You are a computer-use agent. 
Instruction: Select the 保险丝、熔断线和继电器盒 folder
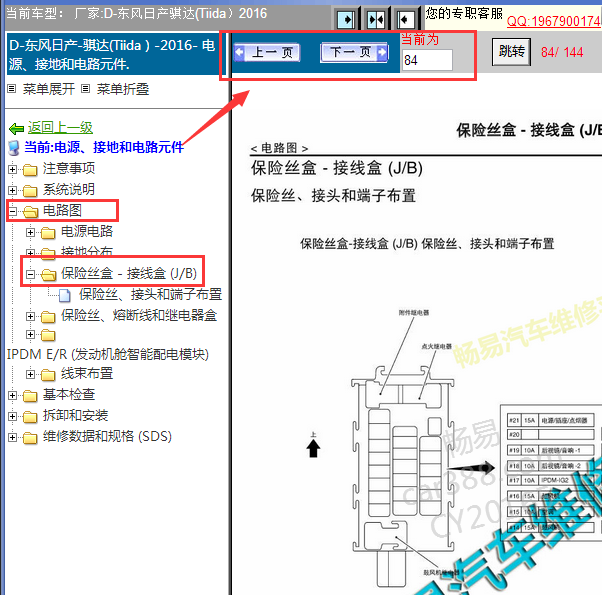(x=139, y=316)
